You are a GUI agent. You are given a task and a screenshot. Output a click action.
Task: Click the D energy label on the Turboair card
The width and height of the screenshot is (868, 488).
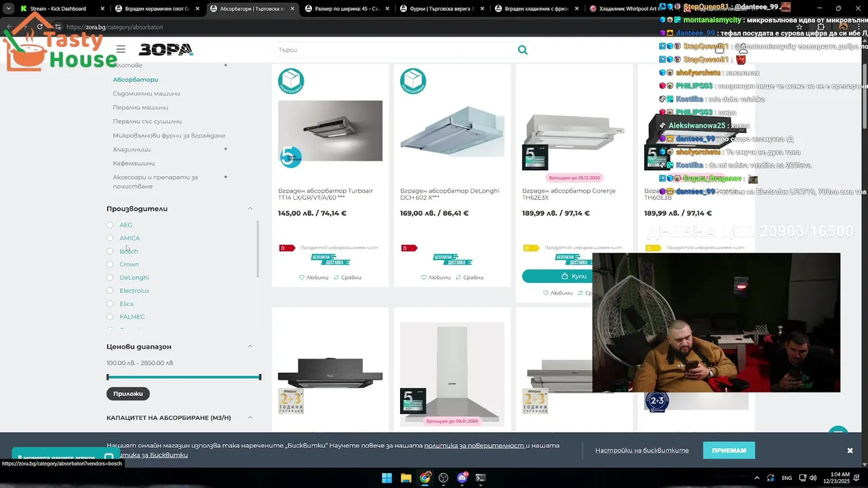[287, 248]
